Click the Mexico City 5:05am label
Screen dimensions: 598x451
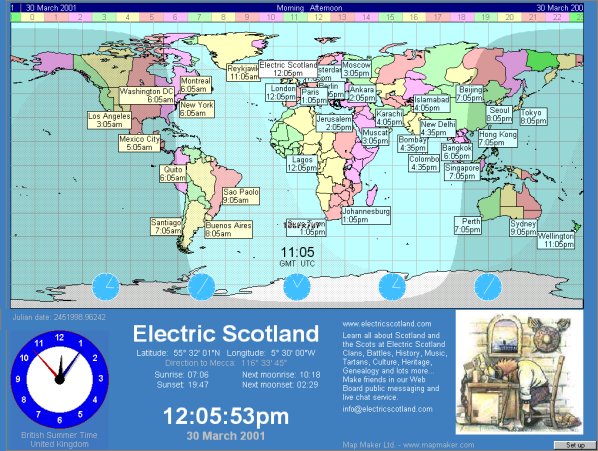tap(139, 143)
